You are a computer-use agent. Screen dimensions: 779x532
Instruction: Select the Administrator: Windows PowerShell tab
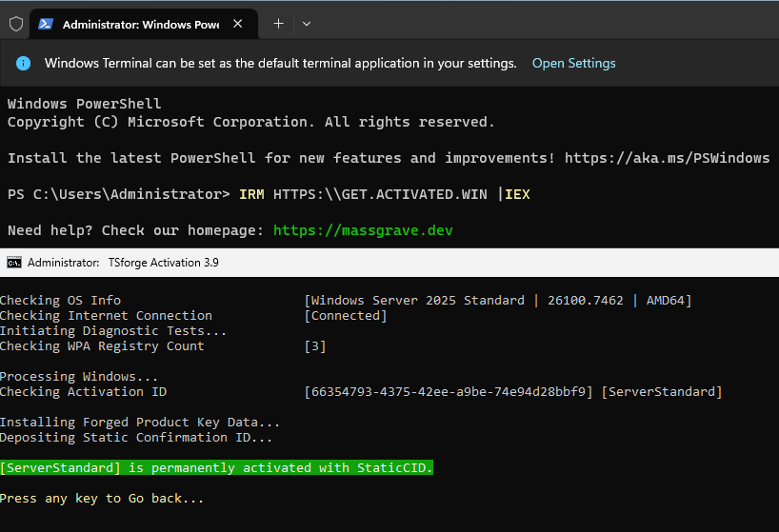click(144, 24)
